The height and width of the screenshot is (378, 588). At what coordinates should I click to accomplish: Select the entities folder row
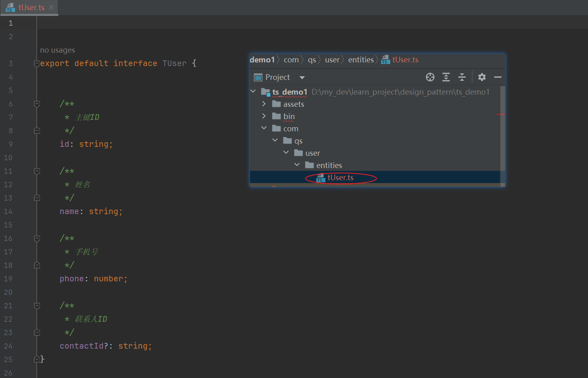coord(375,165)
